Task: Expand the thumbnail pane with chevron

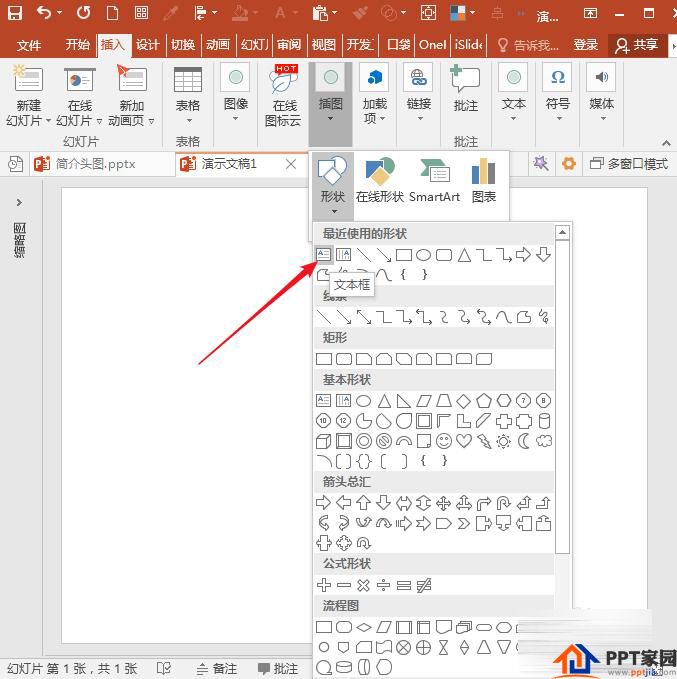Action: 19,202
